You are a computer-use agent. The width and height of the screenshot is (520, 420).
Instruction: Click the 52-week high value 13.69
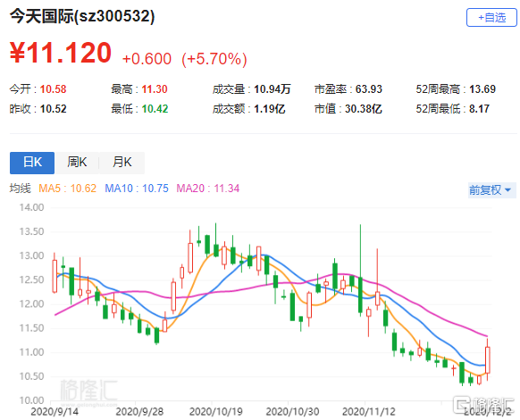coord(482,89)
